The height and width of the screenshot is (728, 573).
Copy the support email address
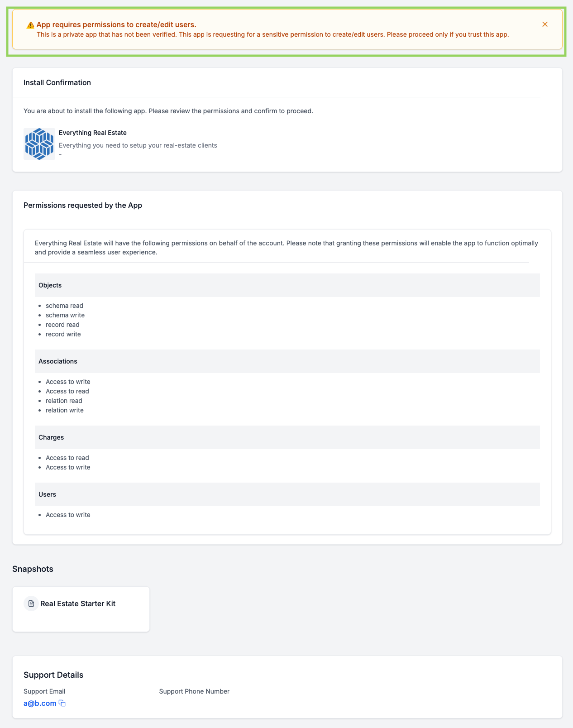pos(62,704)
